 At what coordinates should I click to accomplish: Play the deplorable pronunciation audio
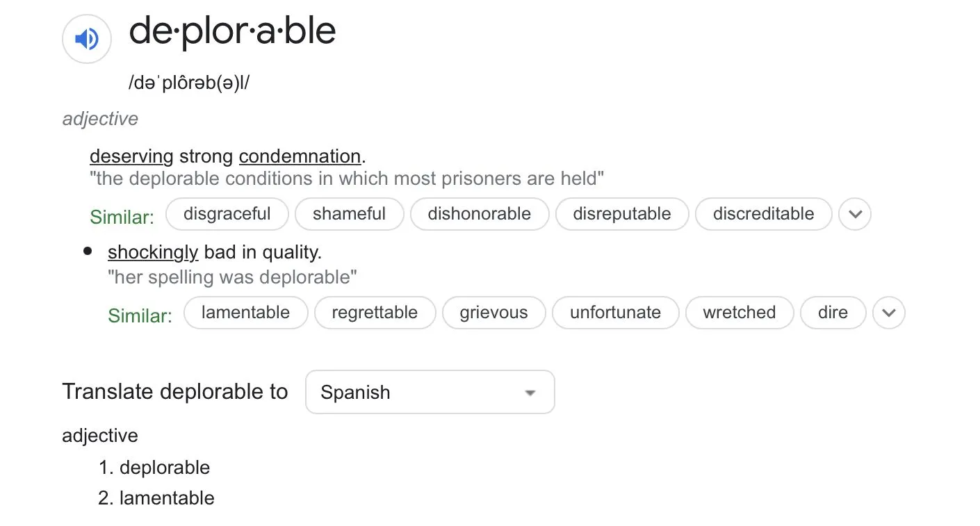(x=87, y=39)
